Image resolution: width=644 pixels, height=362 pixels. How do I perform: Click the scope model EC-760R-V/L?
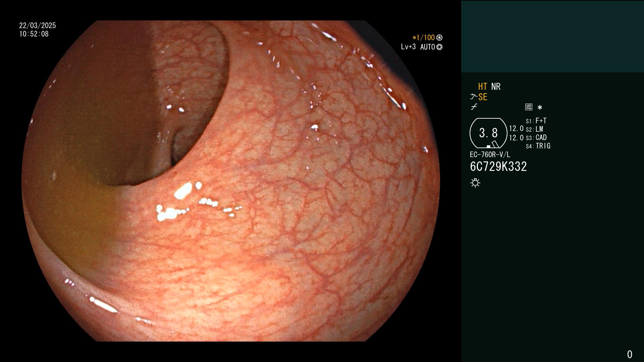490,155
